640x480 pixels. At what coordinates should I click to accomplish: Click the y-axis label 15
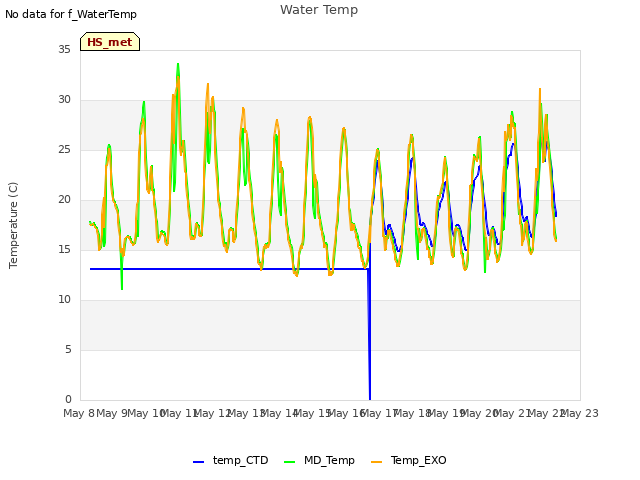click(x=64, y=250)
